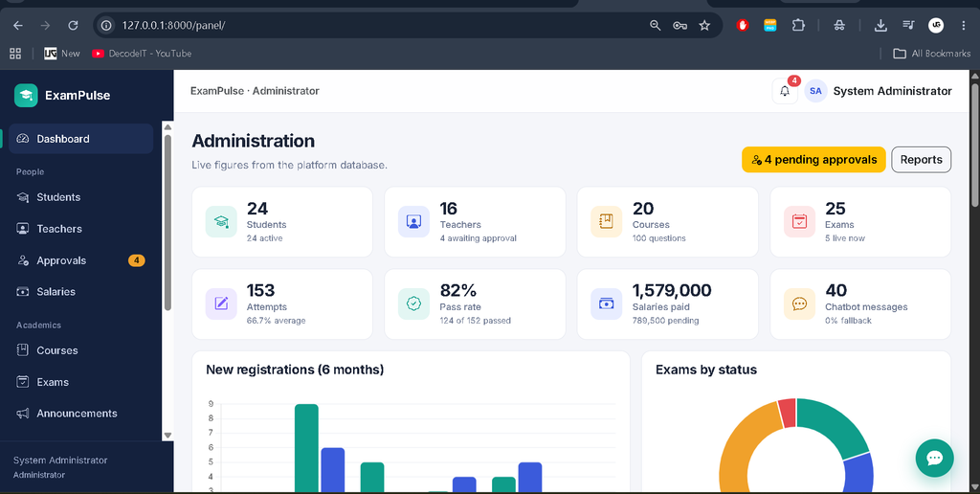Screen dimensions: 980x494
Task: Click the browser back arrow
Action: click(17, 26)
